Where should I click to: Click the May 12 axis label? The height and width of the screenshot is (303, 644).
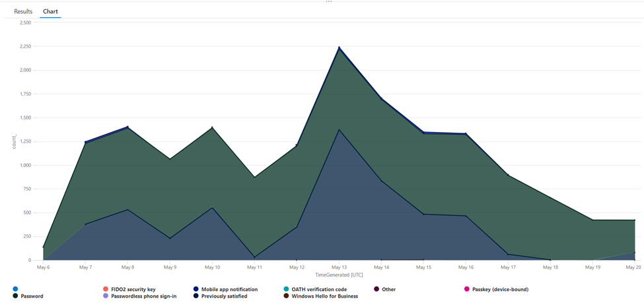click(297, 267)
